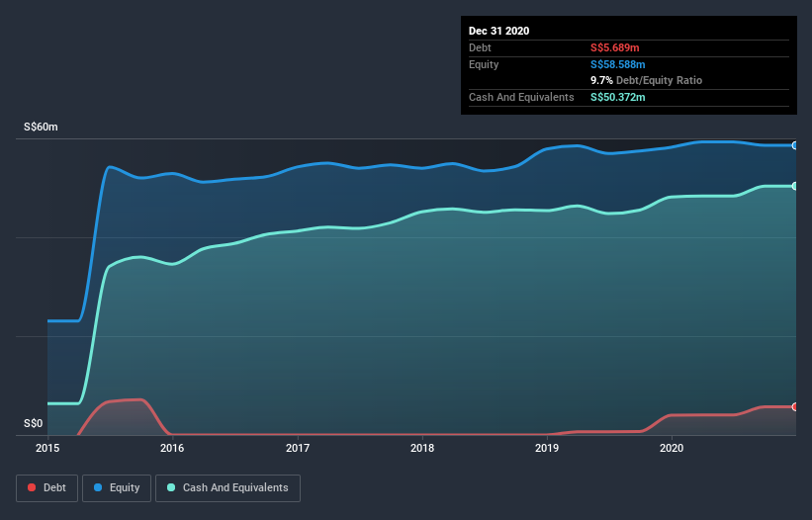The height and width of the screenshot is (520, 812).
Task: Toggle the Equity legend button
Action: tap(117, 488)
